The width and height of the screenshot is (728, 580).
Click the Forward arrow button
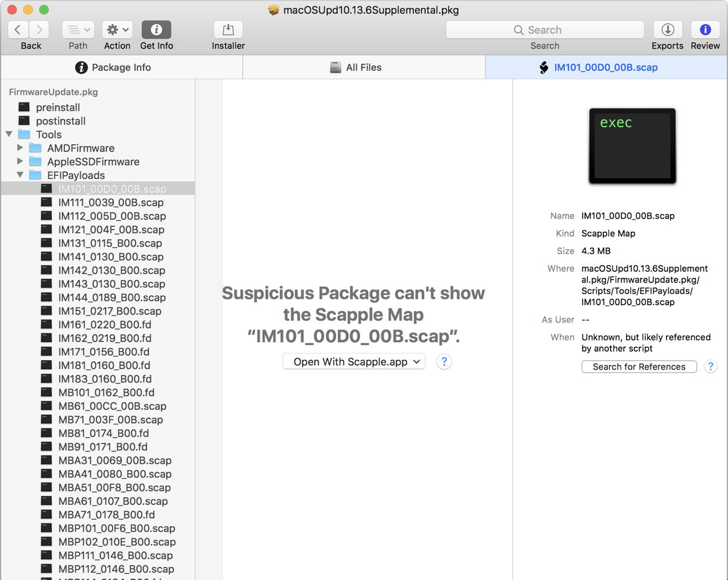point(39,30)
